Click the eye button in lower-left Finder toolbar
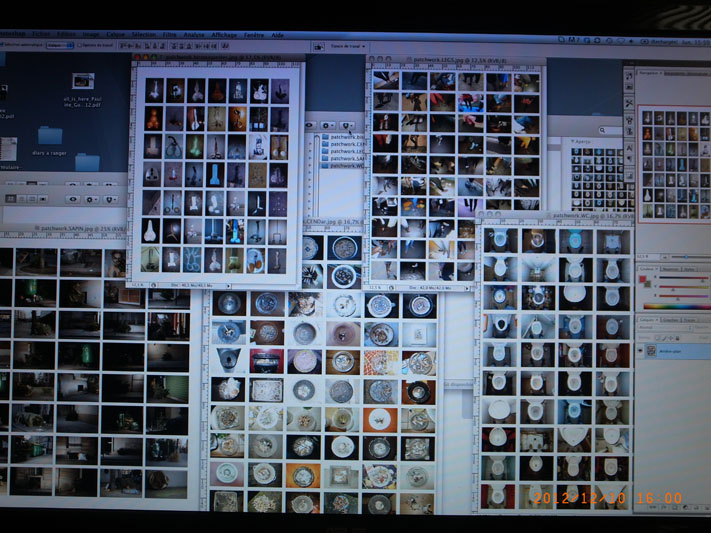 coord(73,199)
